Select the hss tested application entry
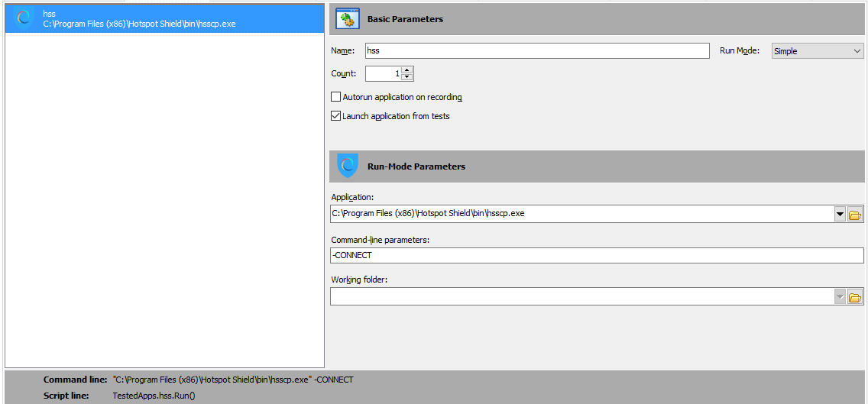 (x=164, y=18)
